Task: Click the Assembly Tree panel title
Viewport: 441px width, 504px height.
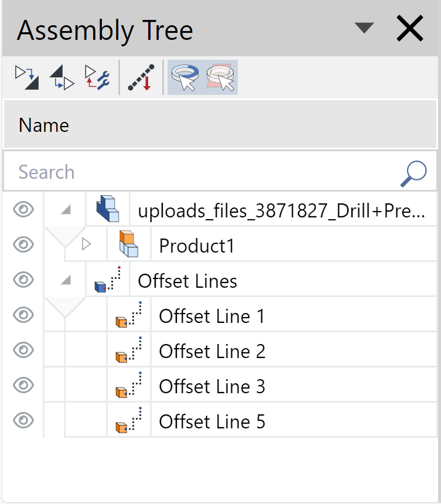Action: click(x=105, y=30)
